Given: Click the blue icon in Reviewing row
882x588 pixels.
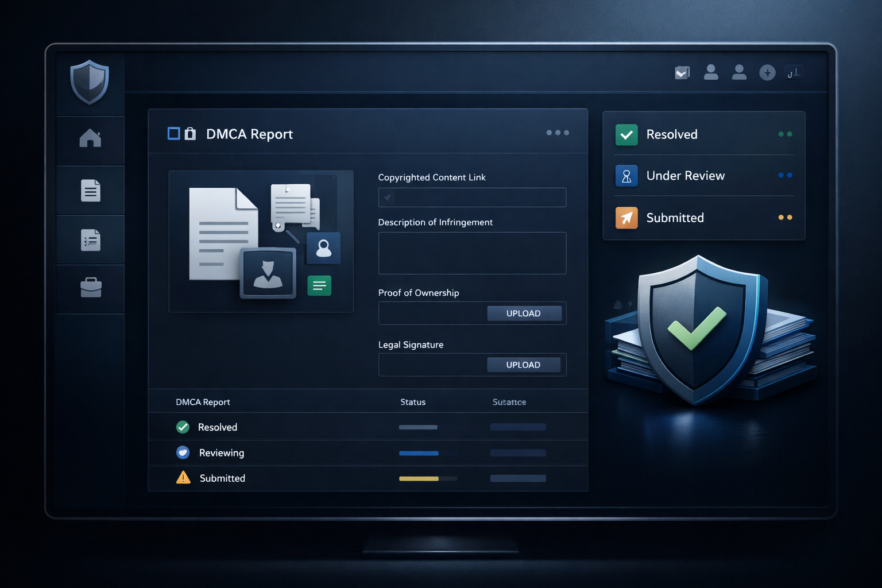Looking at the screenshot, I should [183, 452].
